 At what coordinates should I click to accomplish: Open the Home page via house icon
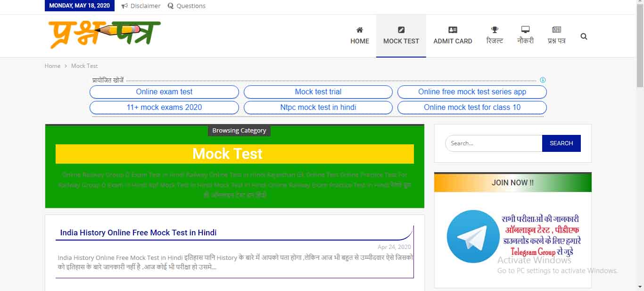click(x=359, y=29)
